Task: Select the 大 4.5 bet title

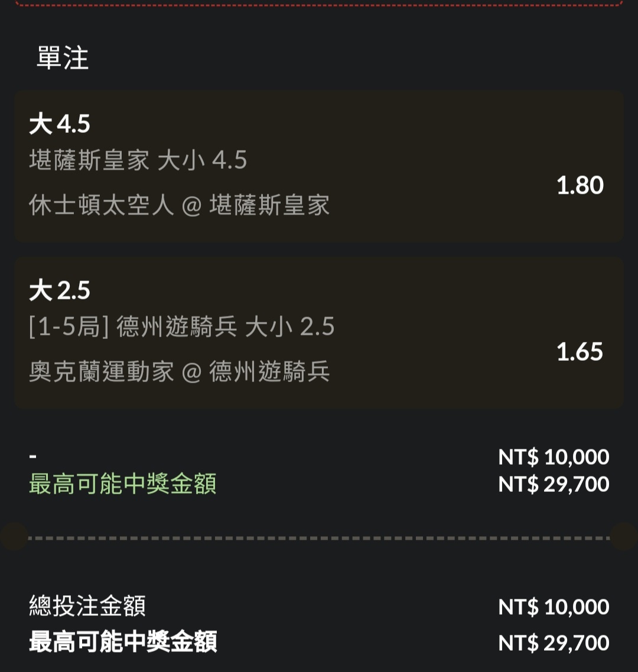Action: 60,124
